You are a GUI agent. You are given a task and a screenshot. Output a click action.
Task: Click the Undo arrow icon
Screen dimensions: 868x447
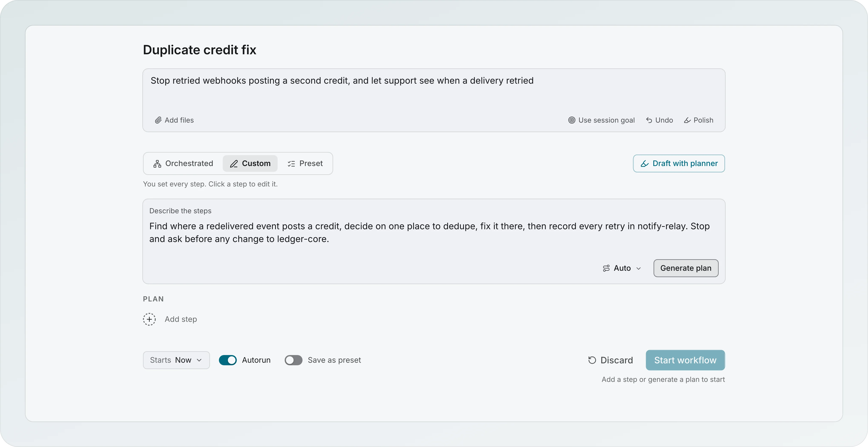[x=649, y=120]
